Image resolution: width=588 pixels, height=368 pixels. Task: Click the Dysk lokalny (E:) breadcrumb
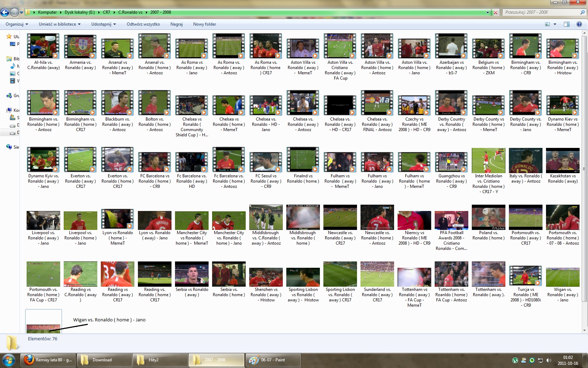pyautogui.click(x=79, y=12)
